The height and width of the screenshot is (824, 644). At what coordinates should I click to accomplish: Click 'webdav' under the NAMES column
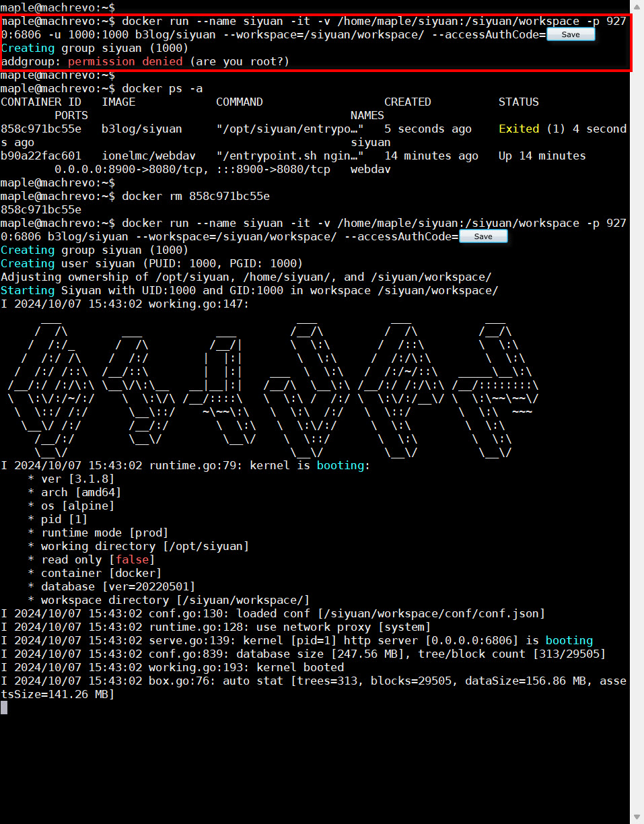coord(371,169)
